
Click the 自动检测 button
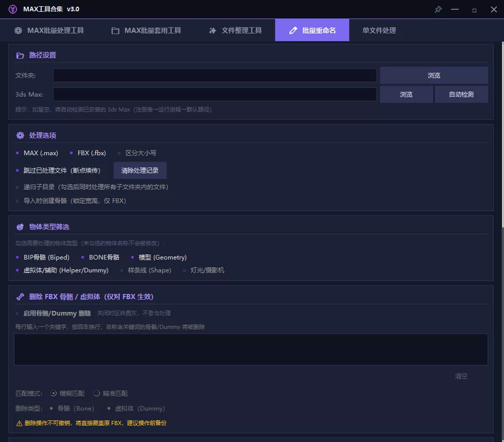point(461,94)
